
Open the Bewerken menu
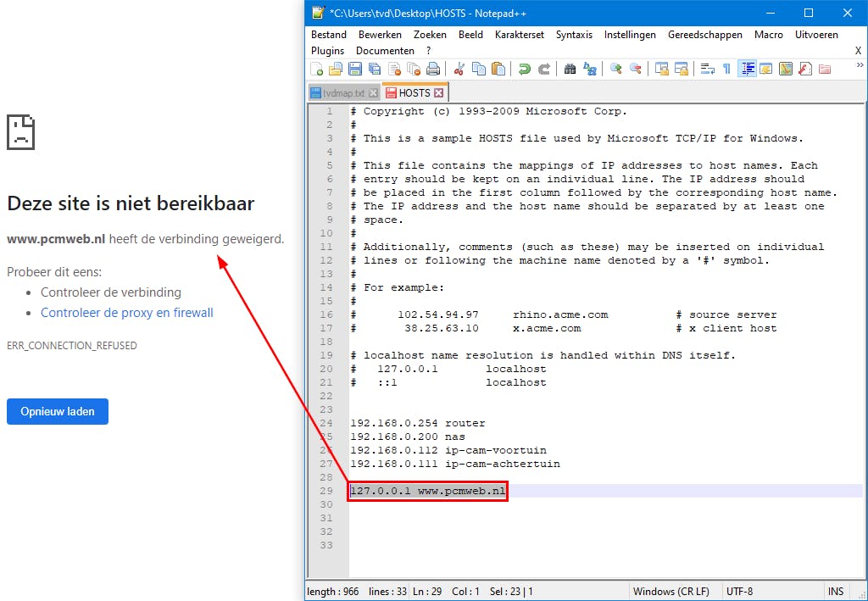(380, 34)
